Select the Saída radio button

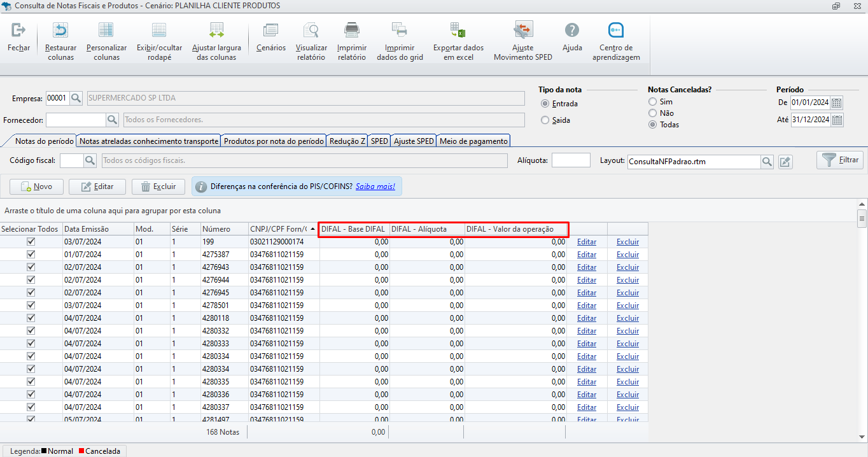click(545, 120)
